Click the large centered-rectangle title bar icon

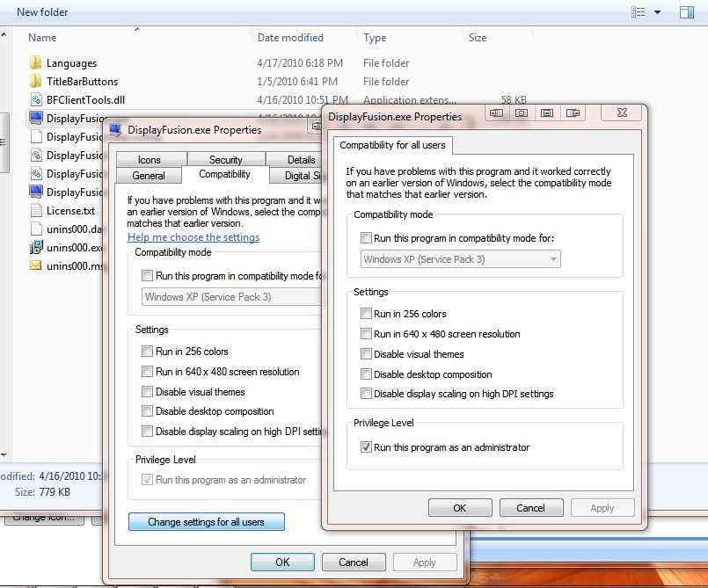coord(547,113)
